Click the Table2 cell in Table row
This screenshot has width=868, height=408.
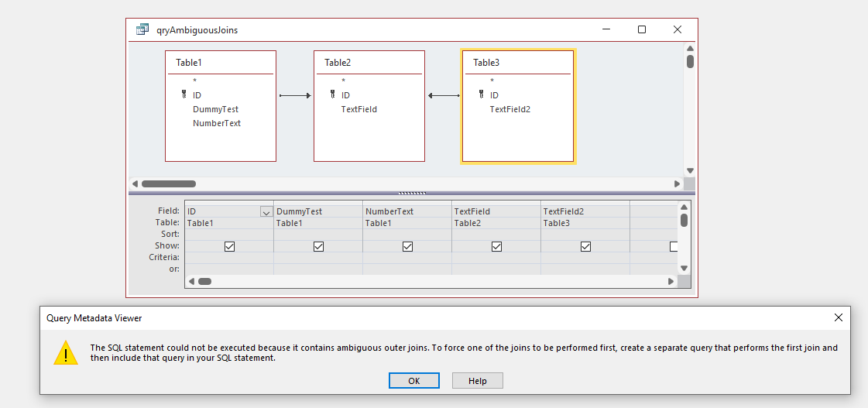[496, 223]
